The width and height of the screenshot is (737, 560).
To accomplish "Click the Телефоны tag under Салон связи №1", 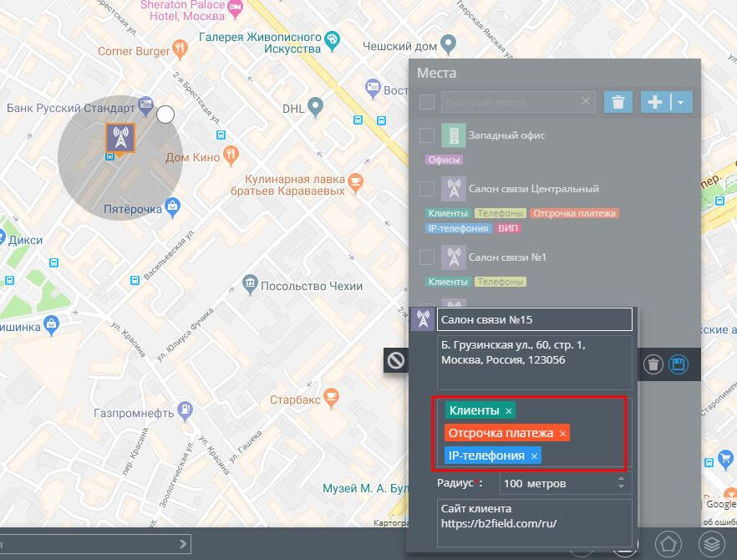I will point(500,283).
